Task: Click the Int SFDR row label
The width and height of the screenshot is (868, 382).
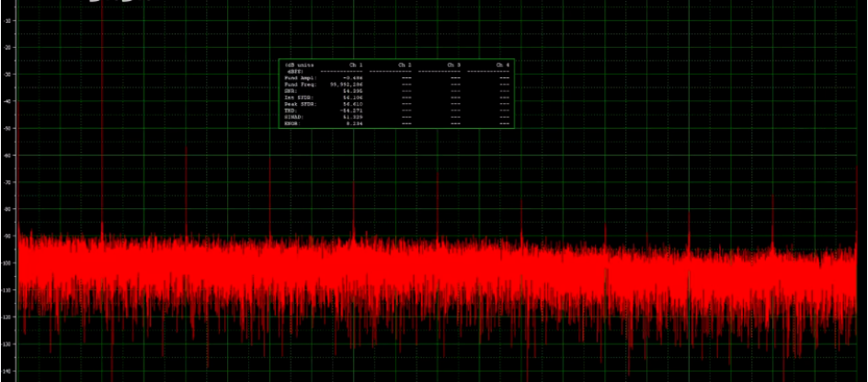Action: 300,96
